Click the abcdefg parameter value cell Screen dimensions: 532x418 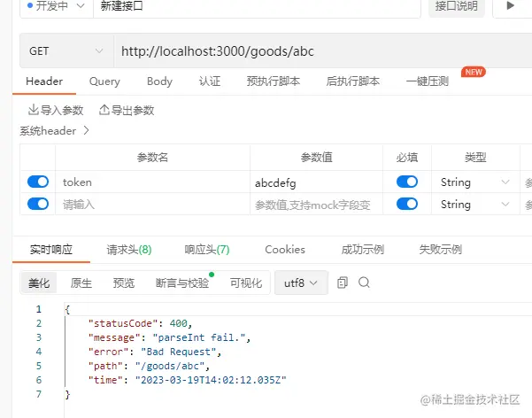(316, 182)
